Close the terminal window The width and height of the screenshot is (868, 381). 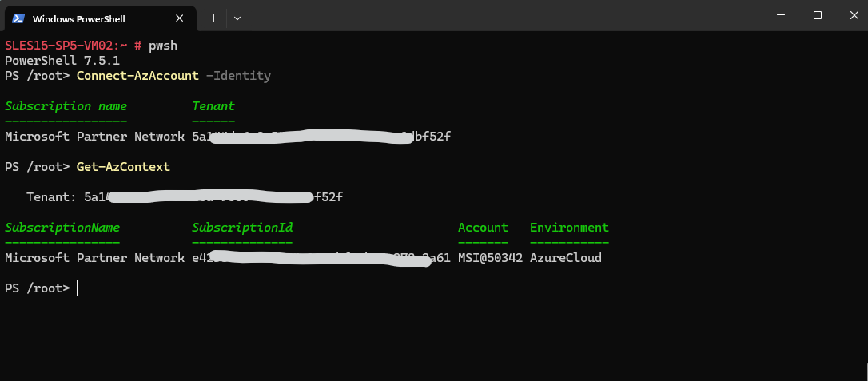pyautogui.click(x=854, y=15)
